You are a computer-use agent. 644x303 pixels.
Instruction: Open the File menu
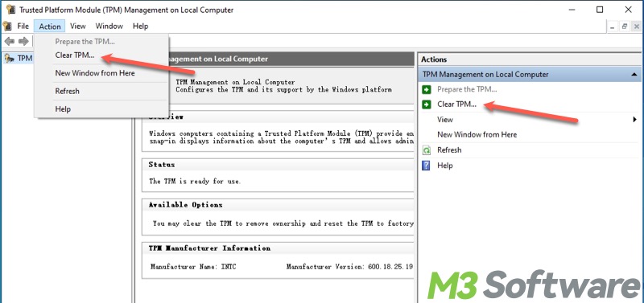(x=23, y=27)
